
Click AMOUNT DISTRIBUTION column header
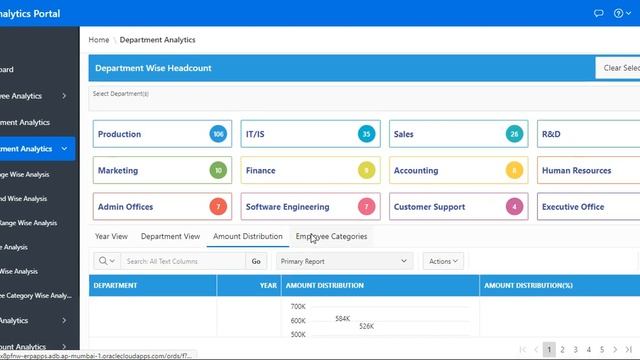[x=380, y=285]
